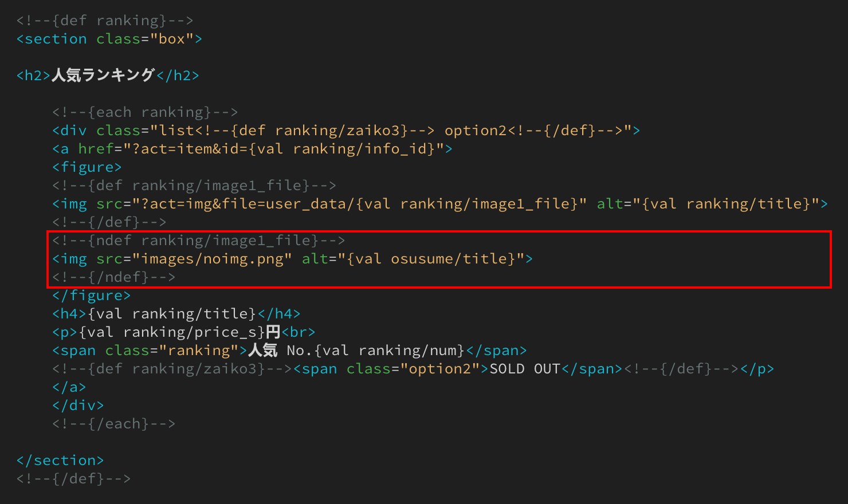Click the <span class="ranking"> line

point(289,351)
